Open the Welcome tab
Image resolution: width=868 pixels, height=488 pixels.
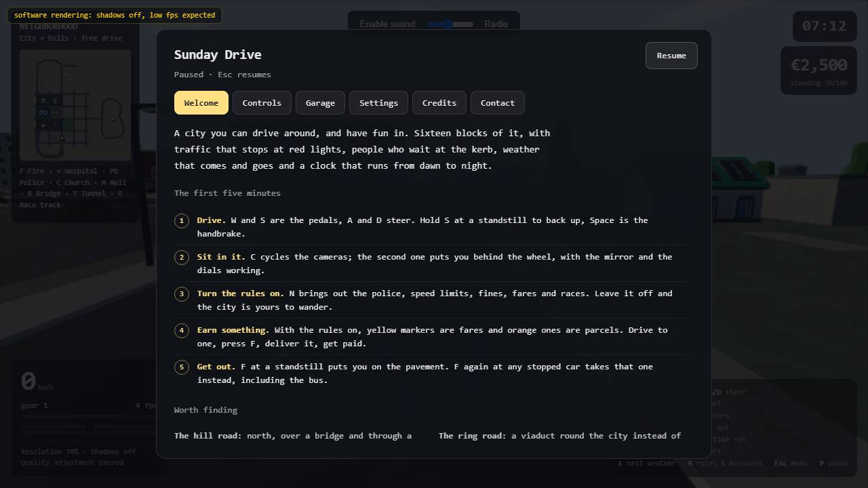coord(201,103)
